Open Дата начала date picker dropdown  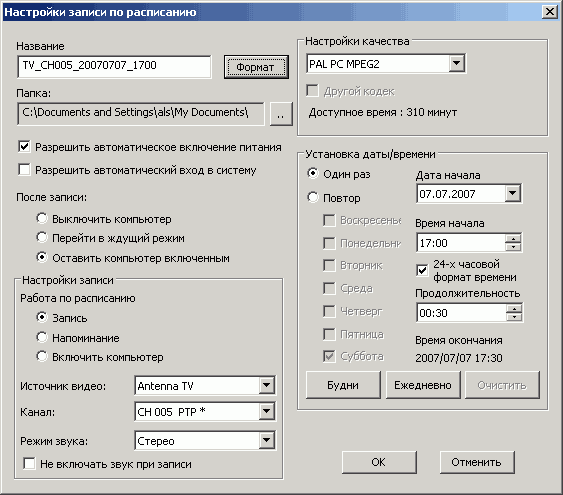click(x=513, y=193)
